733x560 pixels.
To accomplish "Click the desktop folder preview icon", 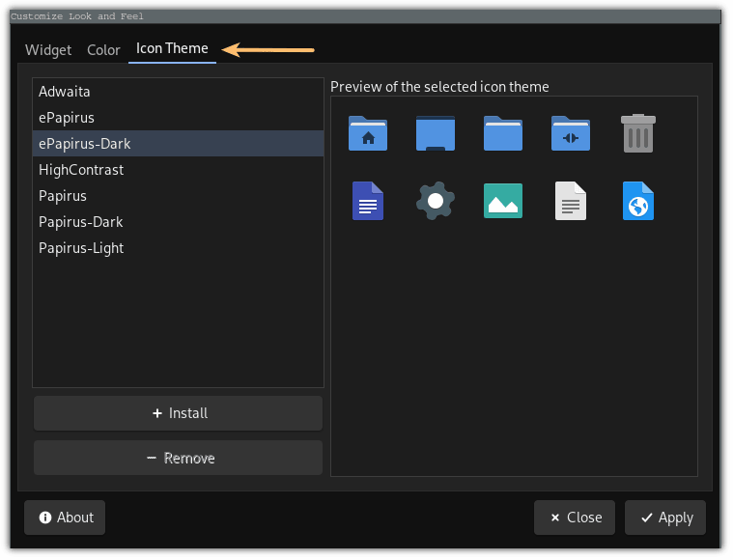I will point(435,133).
